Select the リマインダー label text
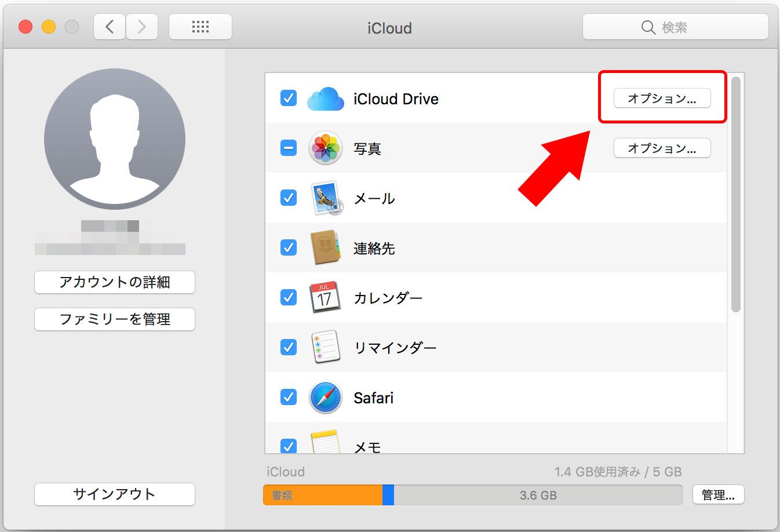This screenshot has width=780, height=532. pyautogui.click(x=395, y=348)
